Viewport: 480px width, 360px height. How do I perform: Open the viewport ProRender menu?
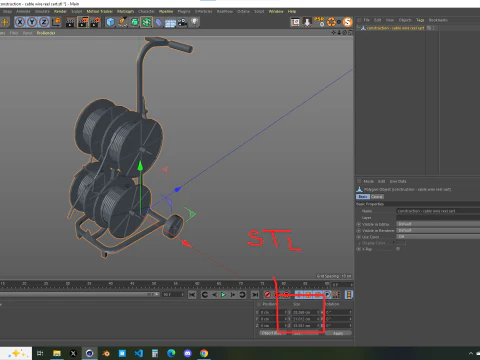coord(46,33)
